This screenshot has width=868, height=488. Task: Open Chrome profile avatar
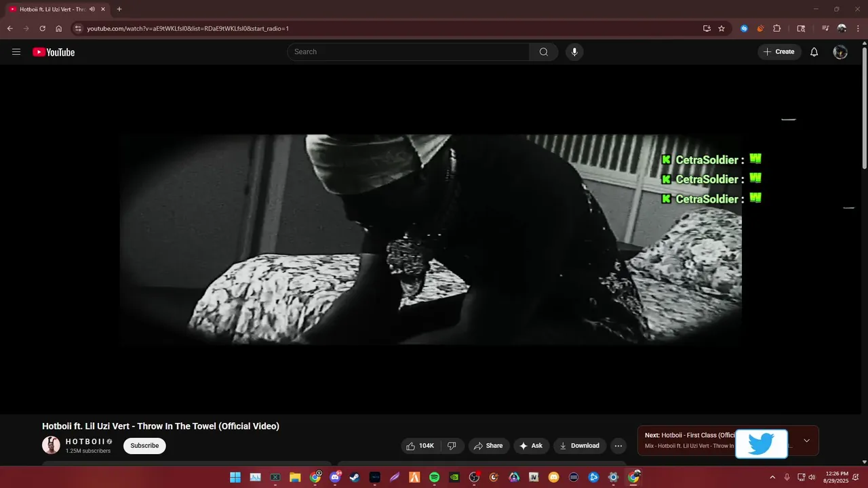point(842,28)
